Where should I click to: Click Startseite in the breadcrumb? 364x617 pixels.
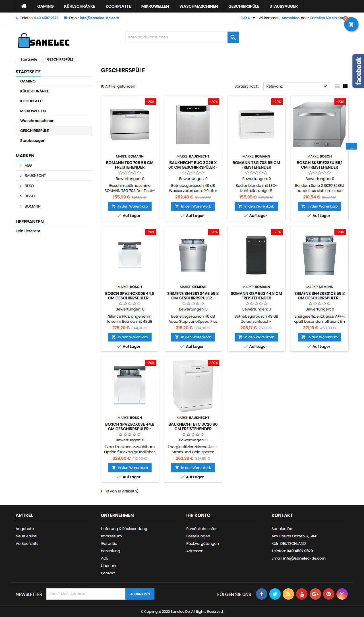[x=29, y=59]
